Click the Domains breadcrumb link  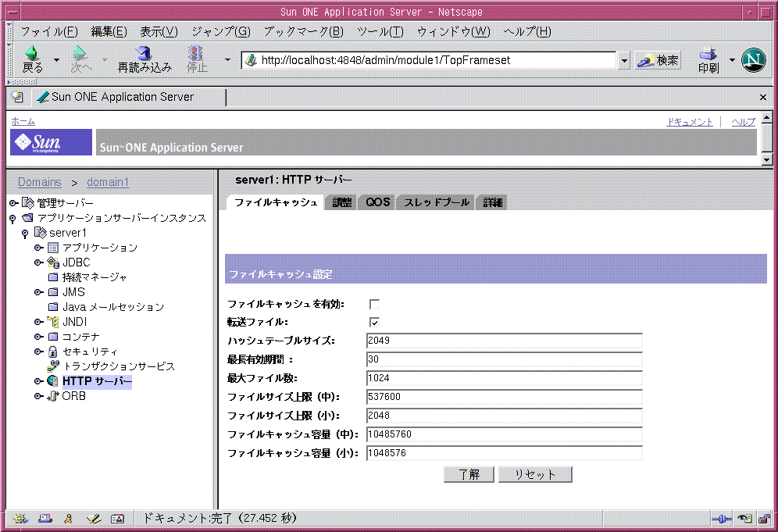(x=40, y=182)
